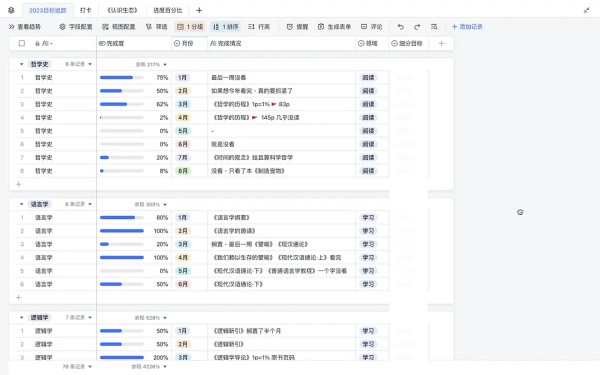Click the 8月 tag in 哲学史 row 8

coord(183,171)
